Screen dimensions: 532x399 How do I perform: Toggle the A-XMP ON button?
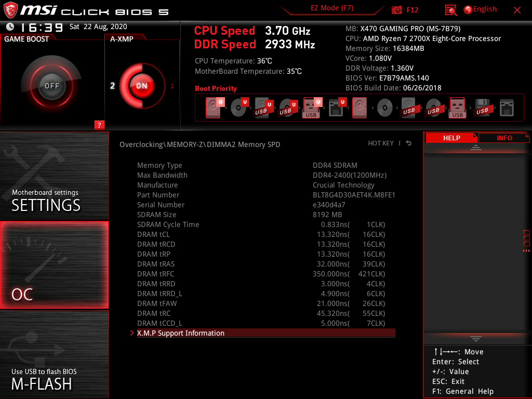coord(142,86)
